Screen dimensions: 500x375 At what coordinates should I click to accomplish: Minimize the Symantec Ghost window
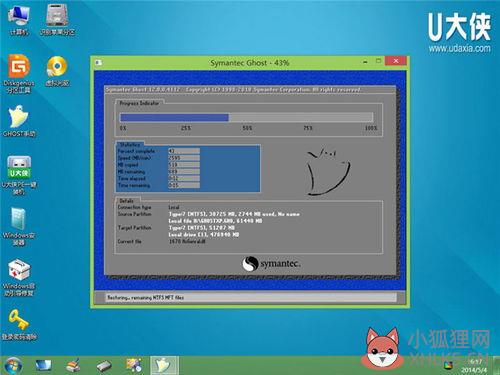tap(366, 62)
